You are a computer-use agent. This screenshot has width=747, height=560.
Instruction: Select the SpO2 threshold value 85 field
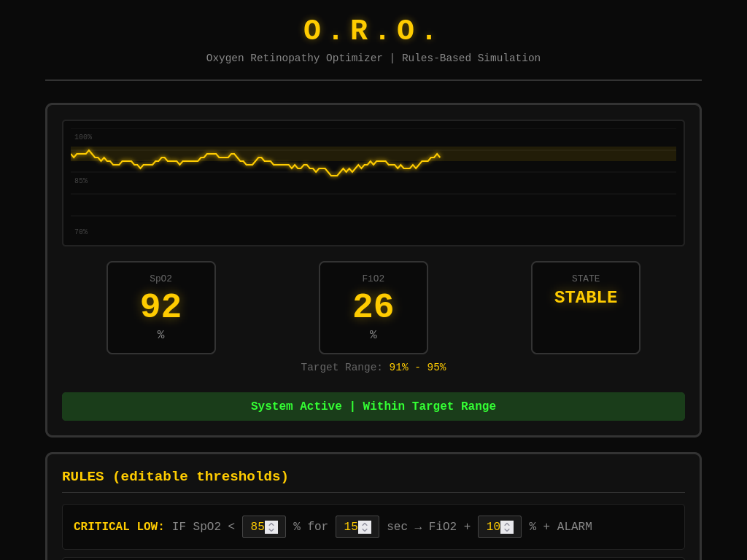click(x=257, y=526)
